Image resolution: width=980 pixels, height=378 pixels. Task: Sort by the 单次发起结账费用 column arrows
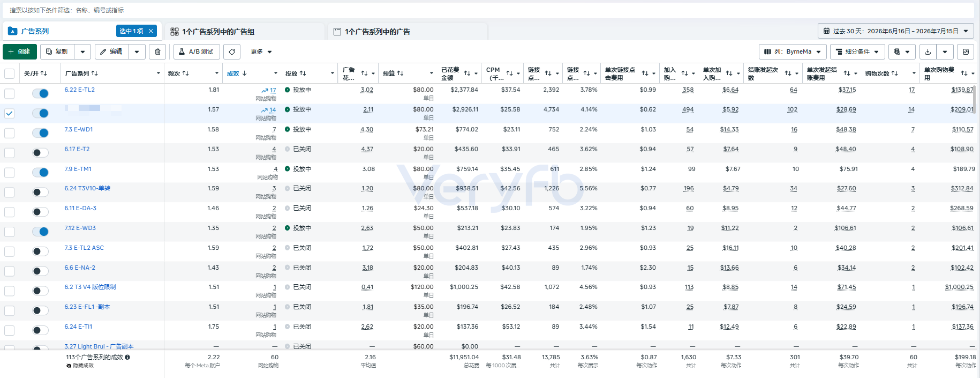pyautogui.click(x=847, y=73)
